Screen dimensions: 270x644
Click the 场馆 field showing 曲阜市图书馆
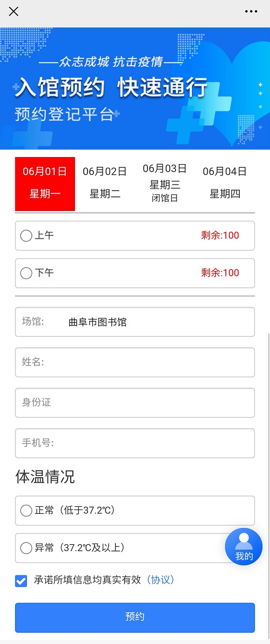tap(135, 322)
